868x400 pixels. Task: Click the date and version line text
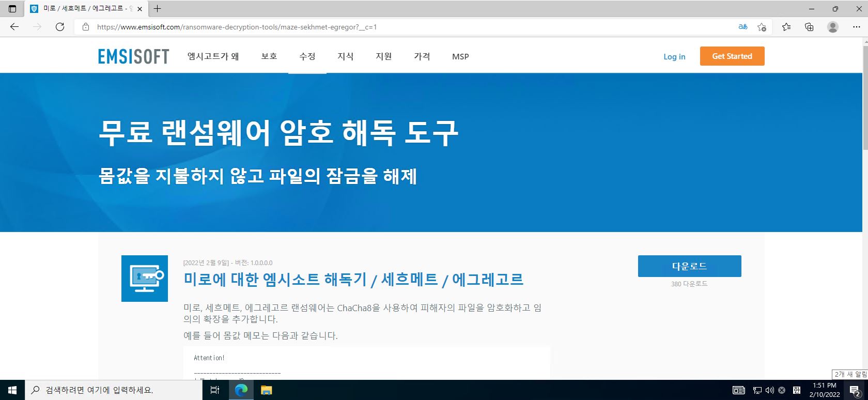coord(228,263)
